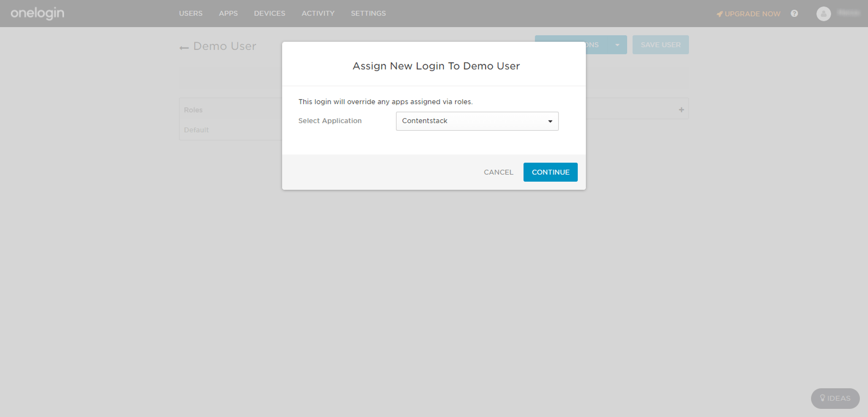Click the Roles label in background

193,110
